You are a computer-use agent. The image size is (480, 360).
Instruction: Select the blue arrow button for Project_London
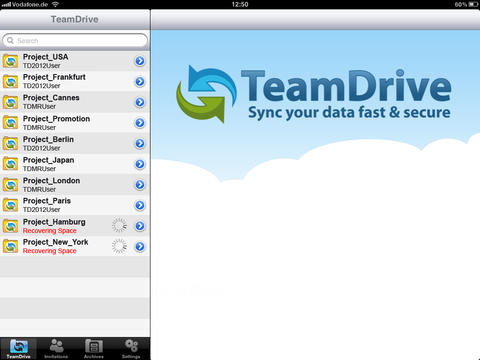click(140, 185)
